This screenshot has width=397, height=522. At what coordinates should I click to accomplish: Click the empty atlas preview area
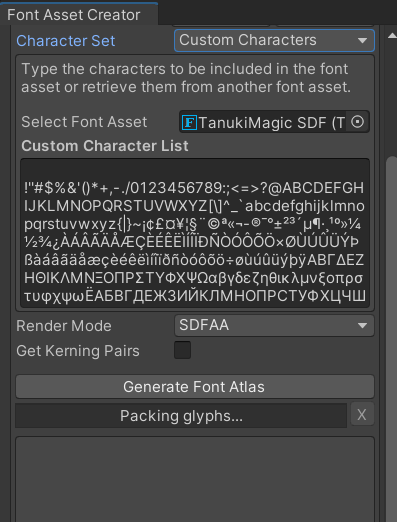point(195,479)
